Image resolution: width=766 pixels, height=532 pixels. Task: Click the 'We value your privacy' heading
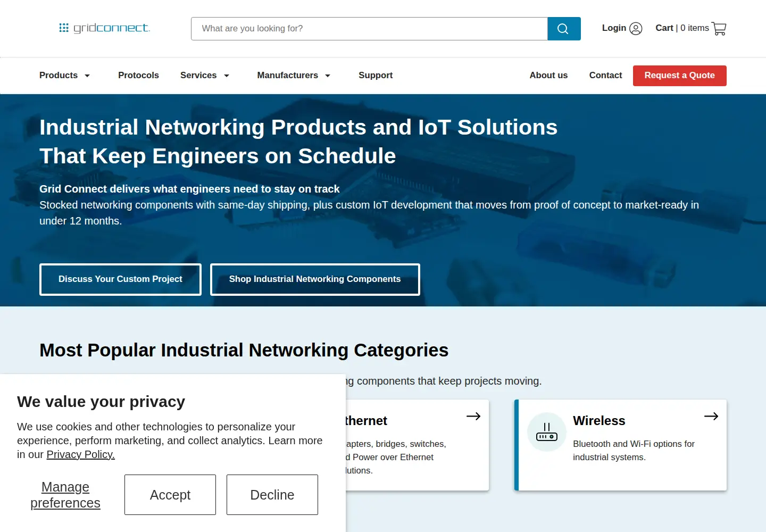(x=101, y=402)
